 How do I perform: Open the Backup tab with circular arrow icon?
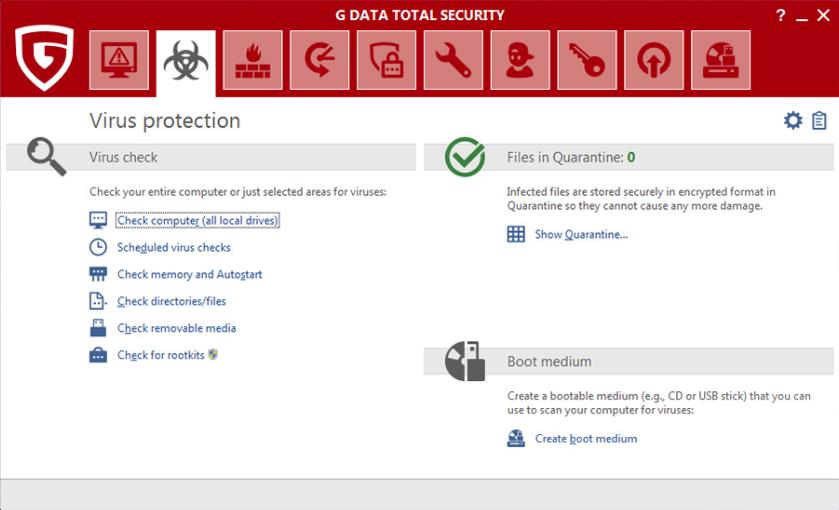pos(319,60)
